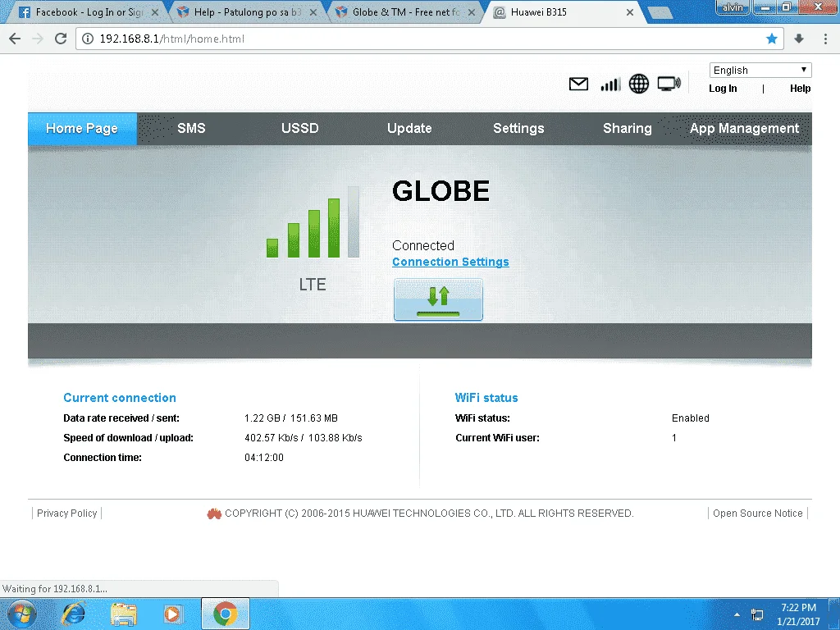Open the media player taskbar icon
840x630 pixels.
pyautogui.click(x=172, y=614)
